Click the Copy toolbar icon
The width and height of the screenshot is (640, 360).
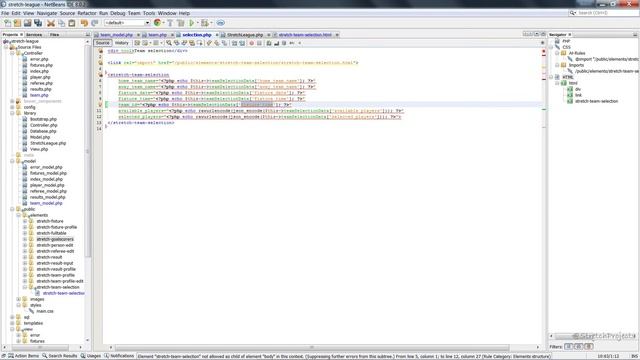click(61, 23)
